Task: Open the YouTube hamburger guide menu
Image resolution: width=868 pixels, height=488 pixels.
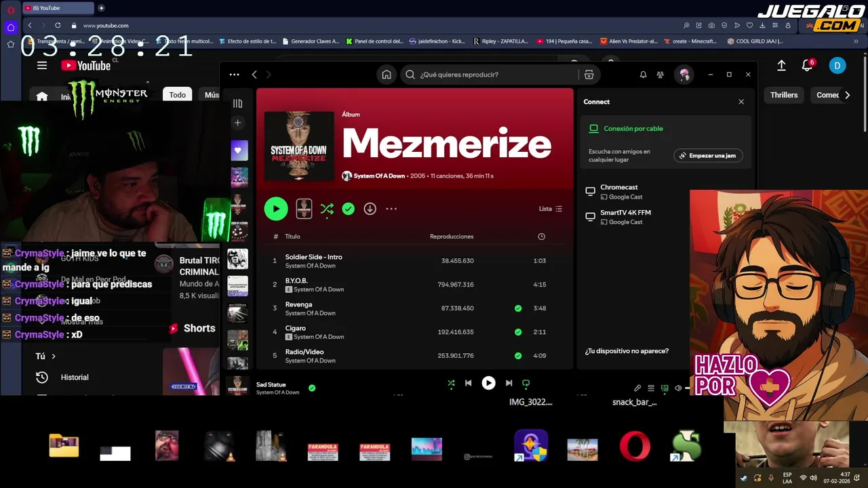Action: [42, 65]
